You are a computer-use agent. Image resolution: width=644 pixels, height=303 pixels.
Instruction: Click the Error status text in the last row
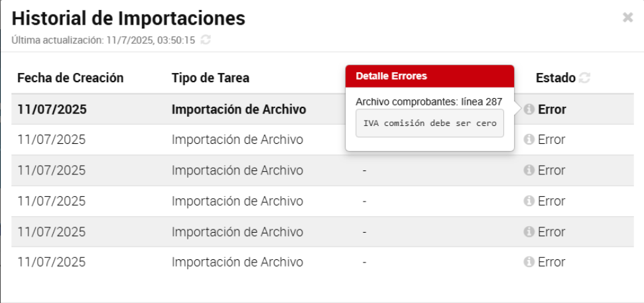point(551,262)
